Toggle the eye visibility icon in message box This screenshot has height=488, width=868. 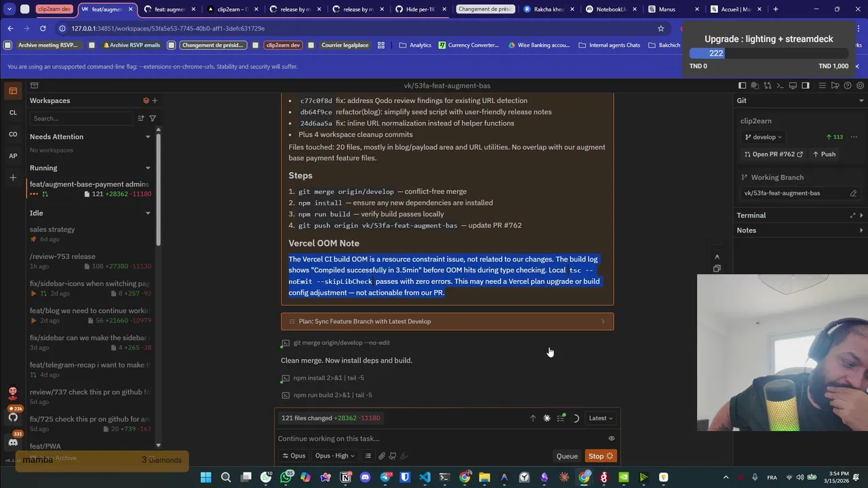612,439
